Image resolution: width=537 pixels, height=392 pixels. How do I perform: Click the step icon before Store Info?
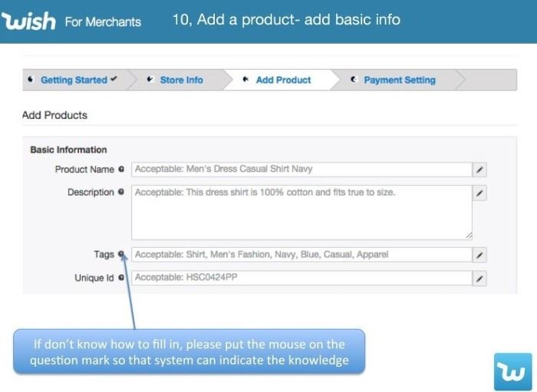(x=150, y=80)
